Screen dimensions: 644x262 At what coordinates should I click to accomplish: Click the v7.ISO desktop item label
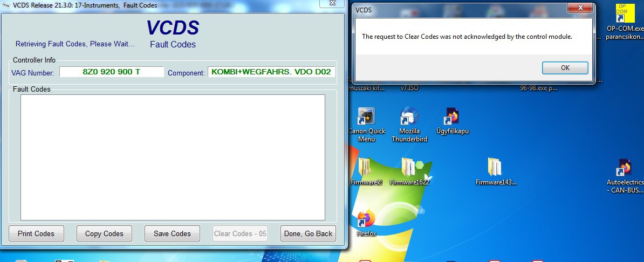point(409,88)
